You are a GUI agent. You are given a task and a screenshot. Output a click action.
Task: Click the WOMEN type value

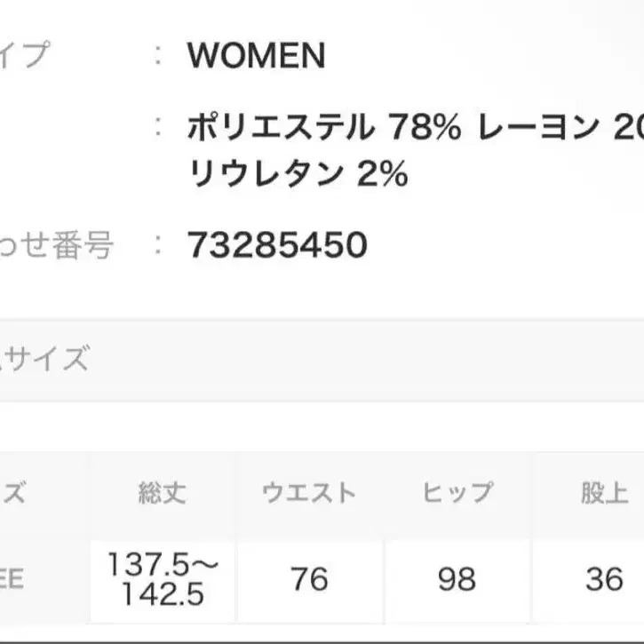[256, 57]
